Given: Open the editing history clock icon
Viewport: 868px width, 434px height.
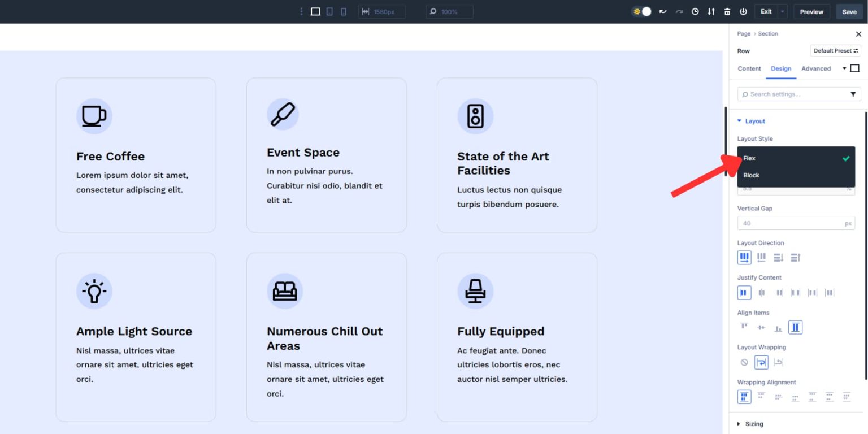Looking at the screenshot, I should click(x=695, y=11).
